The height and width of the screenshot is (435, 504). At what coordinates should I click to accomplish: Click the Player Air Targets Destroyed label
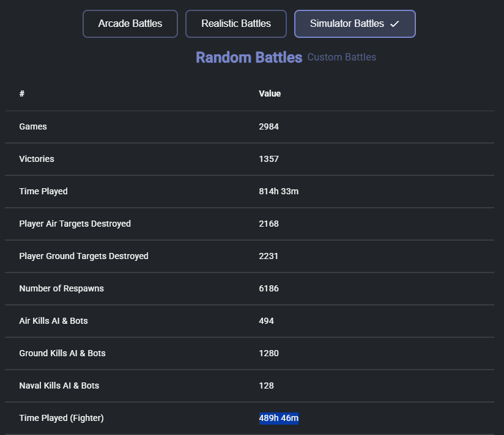75,224
